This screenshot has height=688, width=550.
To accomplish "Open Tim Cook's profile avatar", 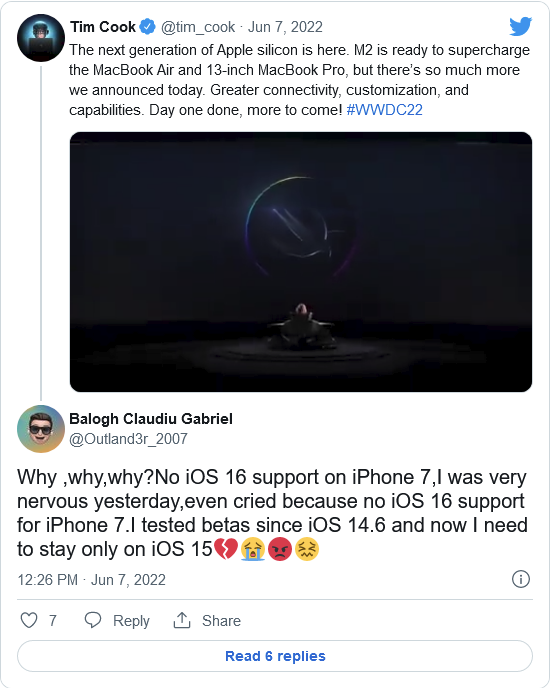I will pos(41,38).
